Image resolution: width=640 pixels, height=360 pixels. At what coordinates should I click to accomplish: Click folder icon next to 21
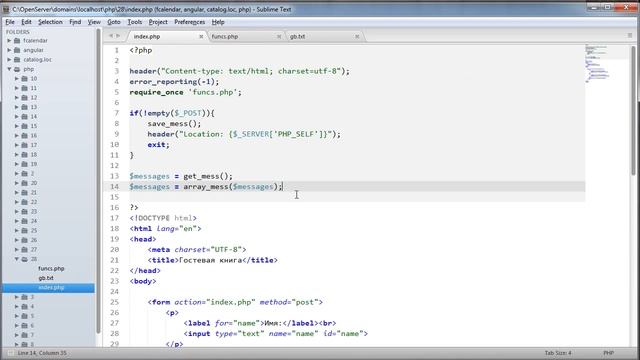[x=24, y=192]
